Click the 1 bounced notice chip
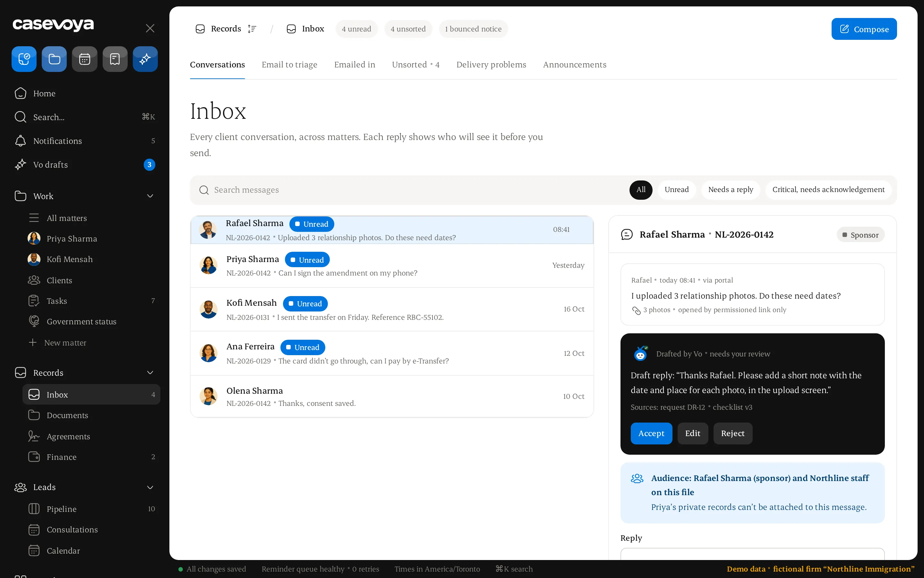Image resolution: width=924 pixels, height=578 pixels. point(473,29)
